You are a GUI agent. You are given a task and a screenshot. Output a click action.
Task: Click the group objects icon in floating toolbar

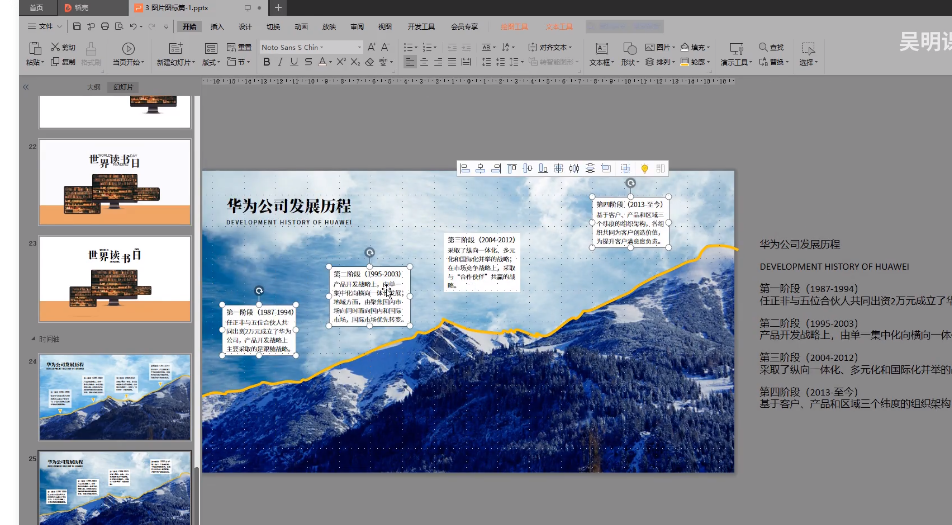pyautogui.click(x=625, y=168)
